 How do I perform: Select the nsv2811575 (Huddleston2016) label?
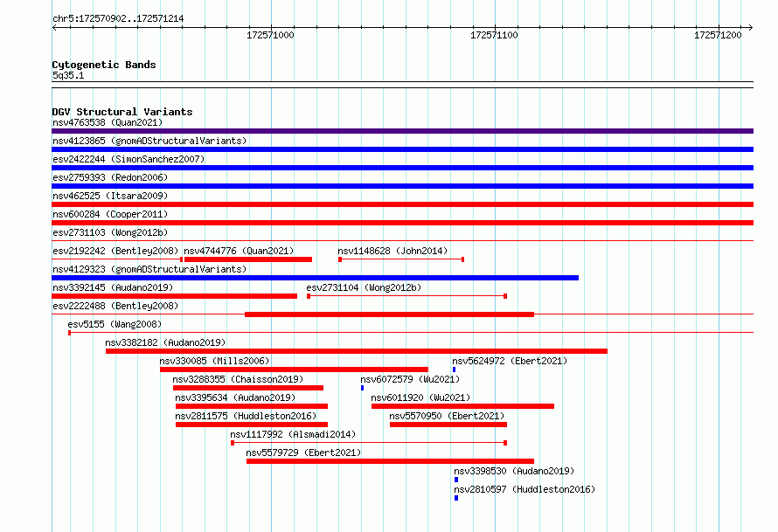pyautogui.click(x=246, y=416)
